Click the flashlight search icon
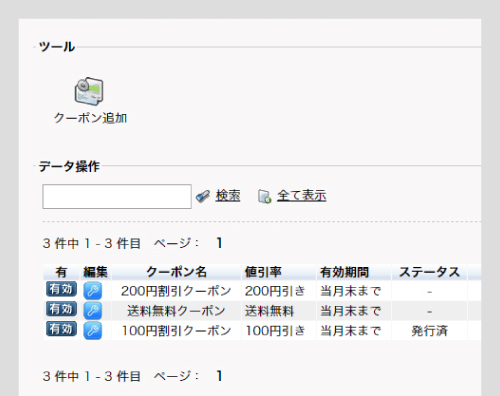500x396 pixels. [203, 196]
